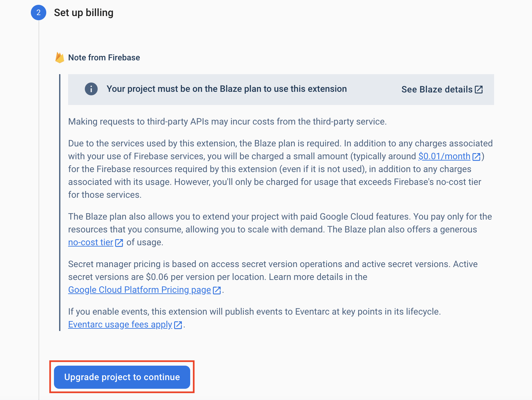Open the $0.01/month pricing link

(x=444, y=156)
